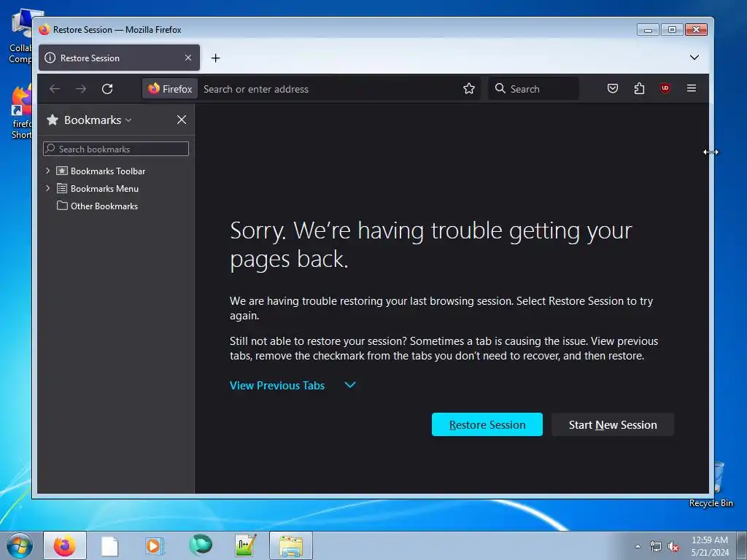Open the uBlock Origin extension icon

tap(665, 88)
